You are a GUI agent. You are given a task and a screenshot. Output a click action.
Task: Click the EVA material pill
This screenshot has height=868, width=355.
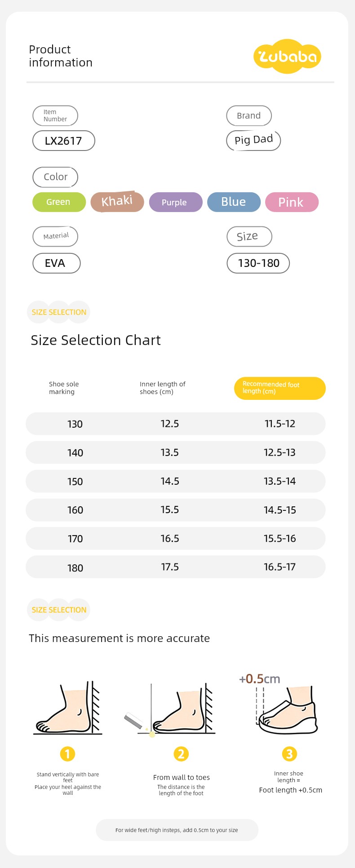coord(57,263)
